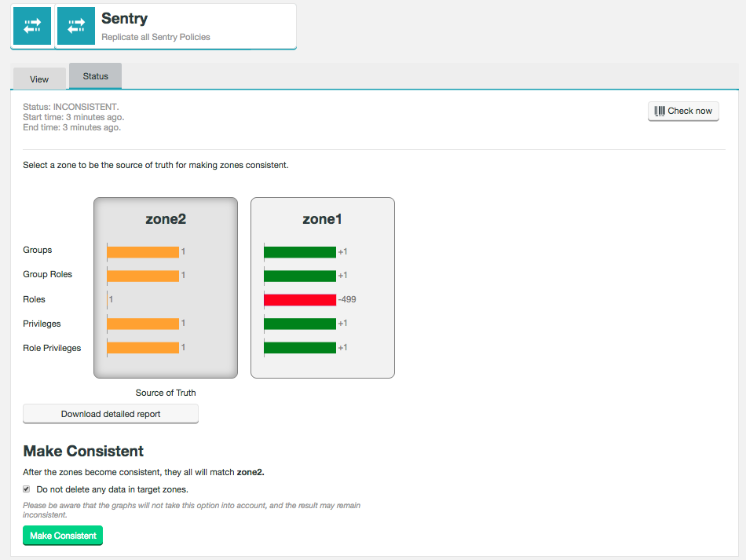Click zone2 orange Privileges bar
746x560 pixels.
143,324
